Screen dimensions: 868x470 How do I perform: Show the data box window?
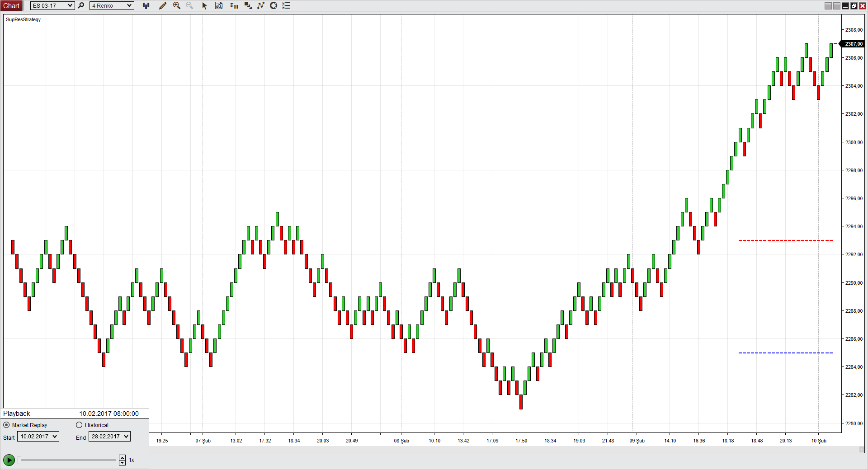tap(219, 5)
